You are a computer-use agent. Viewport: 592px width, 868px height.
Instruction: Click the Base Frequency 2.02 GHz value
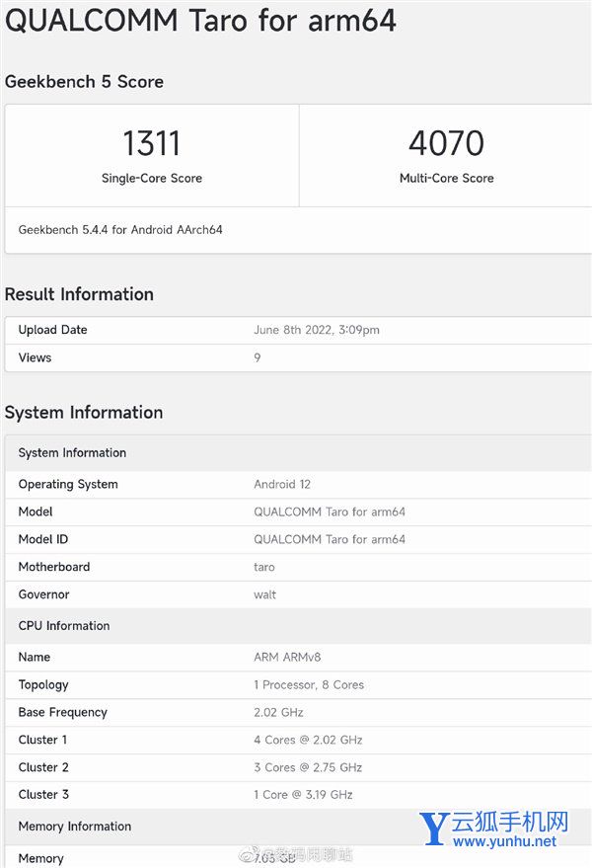pos(278,712)
